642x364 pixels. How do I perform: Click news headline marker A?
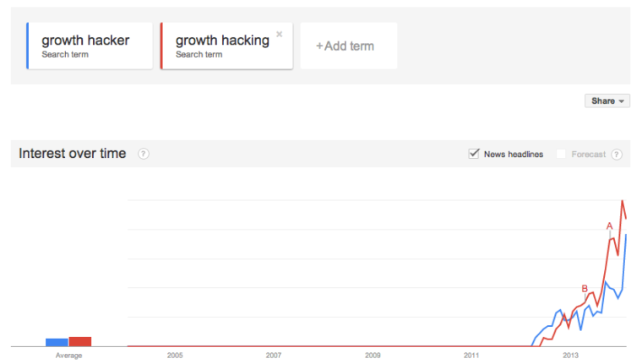(609, 225)
